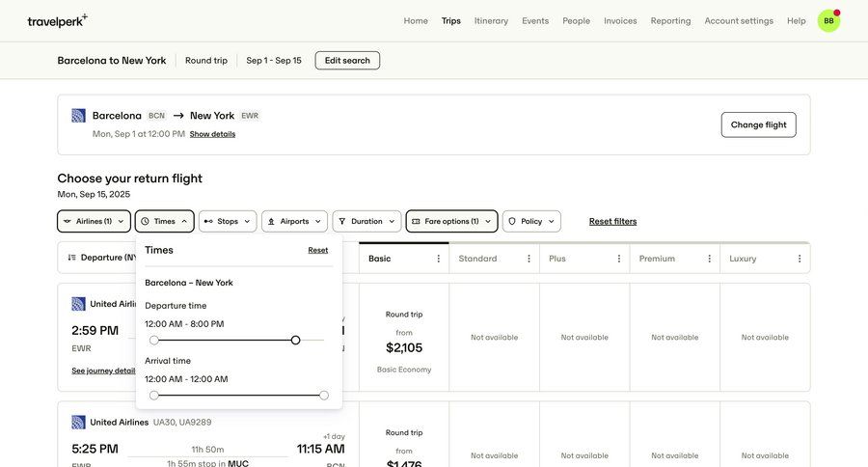Open the three-dot menu beside Luxury fare

[x=800, y=259]
